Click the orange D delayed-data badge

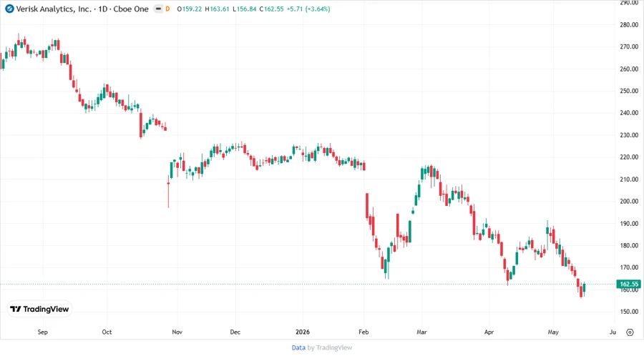point(167,9)
